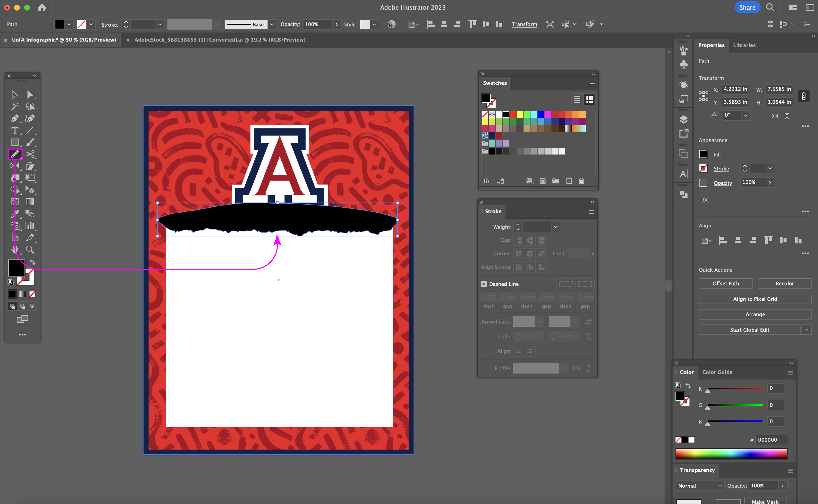Toggle constrain width and height proportions

[x=804, y=96]
